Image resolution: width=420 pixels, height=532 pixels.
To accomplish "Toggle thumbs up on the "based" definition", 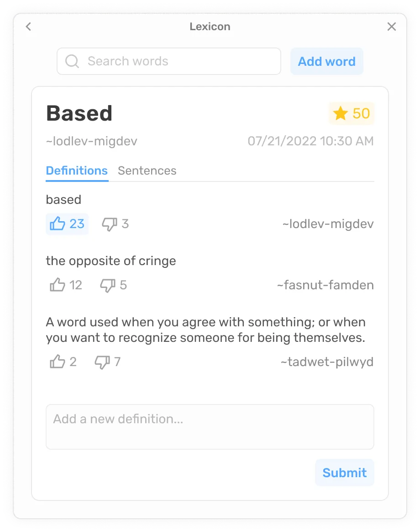I will click(x=67, y=224).
